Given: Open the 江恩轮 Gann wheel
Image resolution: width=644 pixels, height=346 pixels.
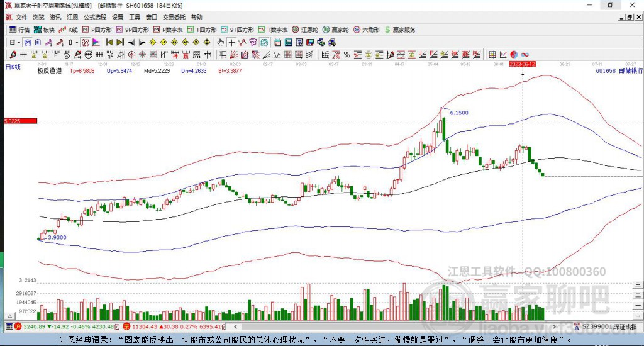Looking at the screenshot, I should 305,30.
